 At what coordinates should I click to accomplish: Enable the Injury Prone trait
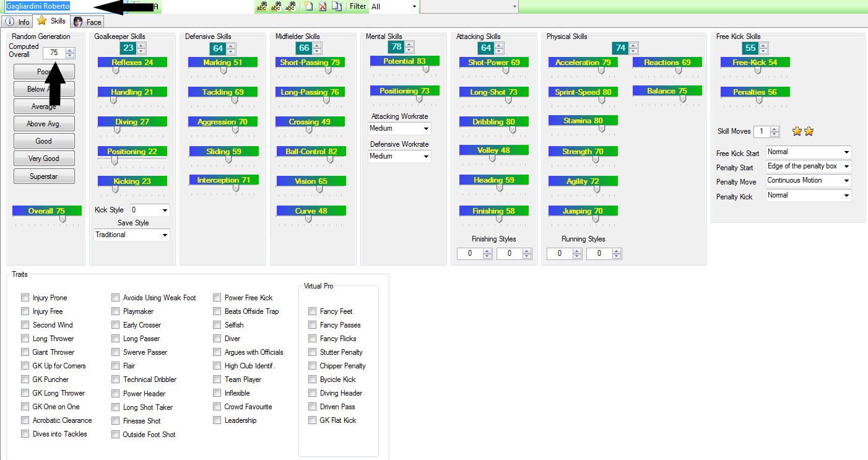pos(25,298)
